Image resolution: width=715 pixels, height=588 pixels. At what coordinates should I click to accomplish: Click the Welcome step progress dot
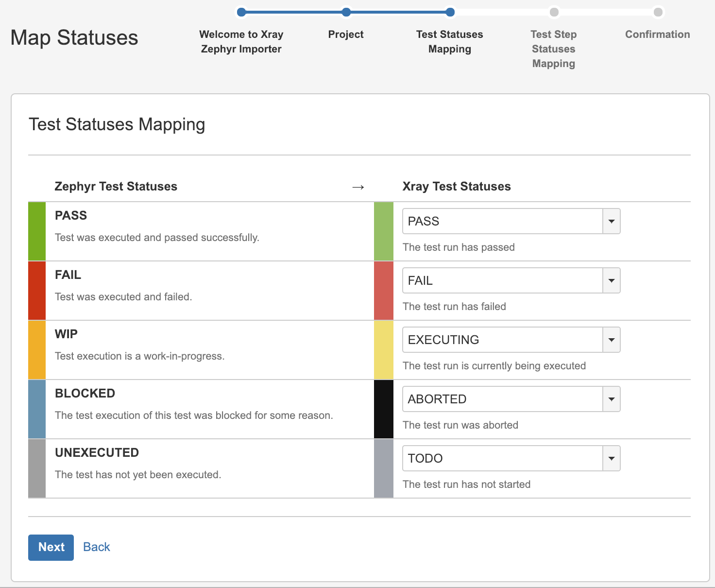(x=241, y=12)
